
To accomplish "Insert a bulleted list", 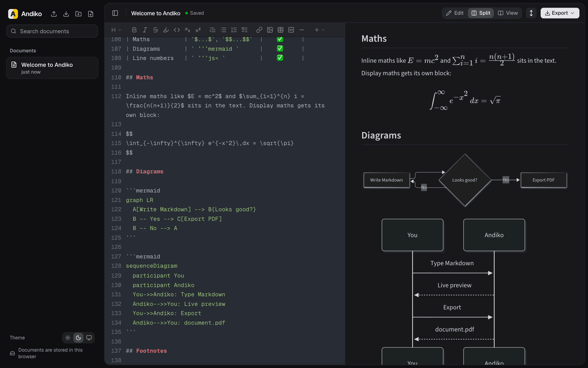I will (x=223, y=30).
